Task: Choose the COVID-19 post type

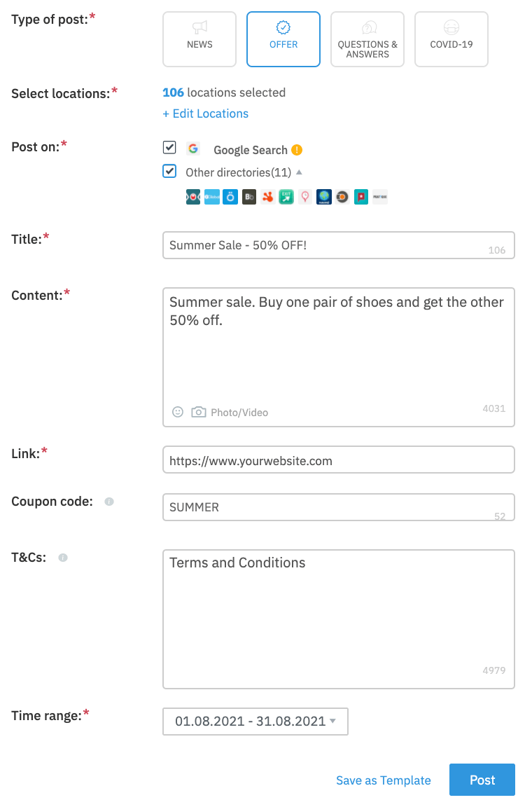Action: 451,39
